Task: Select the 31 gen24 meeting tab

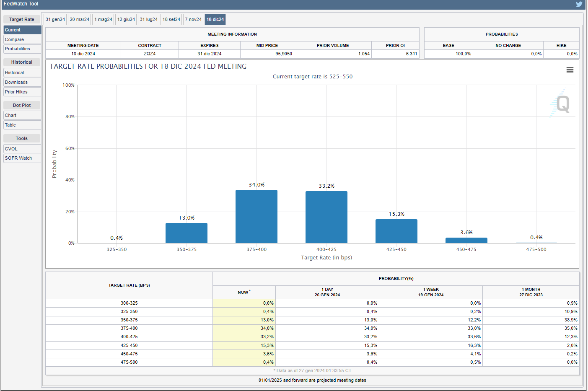Action: click(x=55, y=19)
